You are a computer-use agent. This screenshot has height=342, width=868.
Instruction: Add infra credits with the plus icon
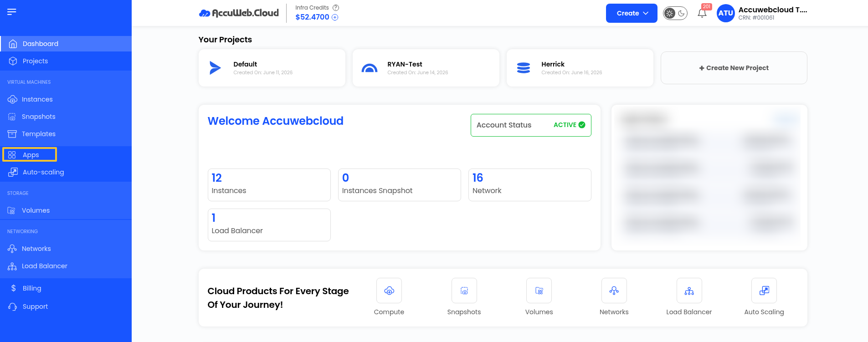(335, 17)
